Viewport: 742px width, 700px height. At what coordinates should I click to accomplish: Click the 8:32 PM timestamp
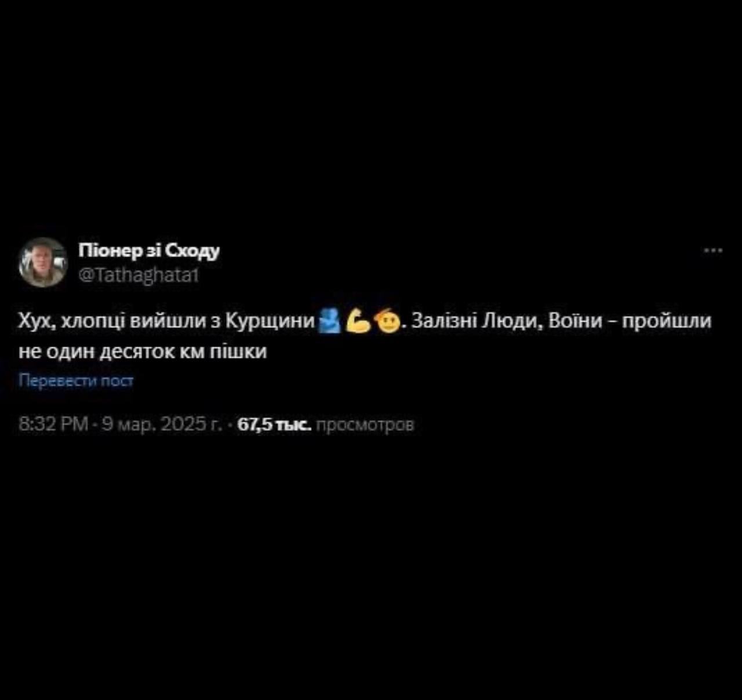pos(54,425)
